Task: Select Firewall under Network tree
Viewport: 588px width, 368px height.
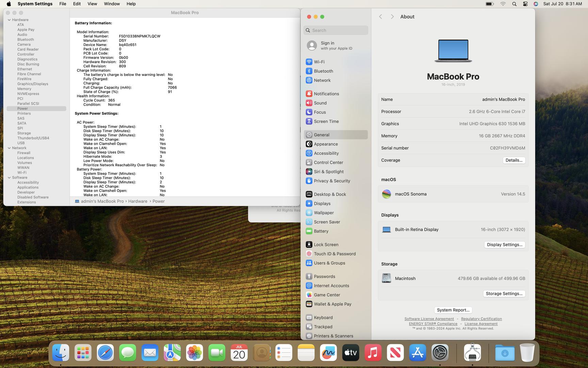Action: (x=24, y=153)
